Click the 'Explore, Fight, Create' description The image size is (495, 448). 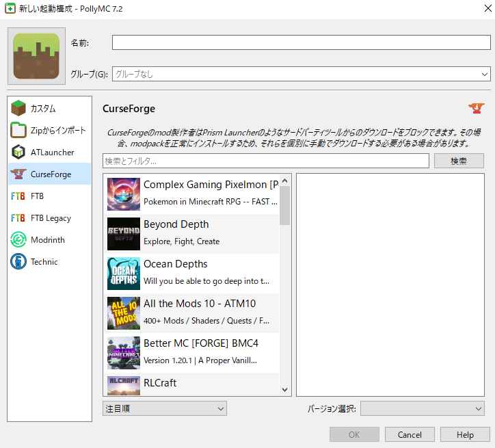pos(181,241)
